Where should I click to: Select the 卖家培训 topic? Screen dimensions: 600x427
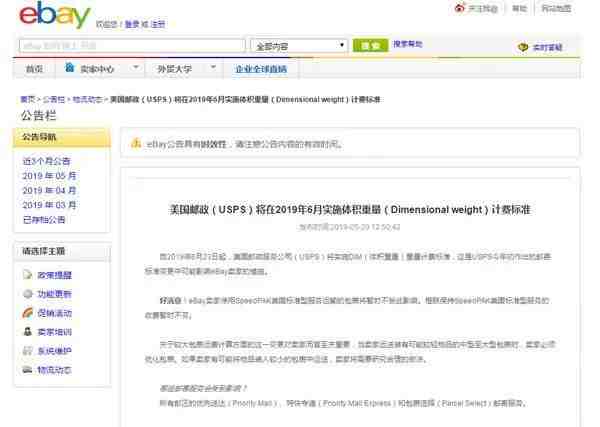tap(54, 332)
